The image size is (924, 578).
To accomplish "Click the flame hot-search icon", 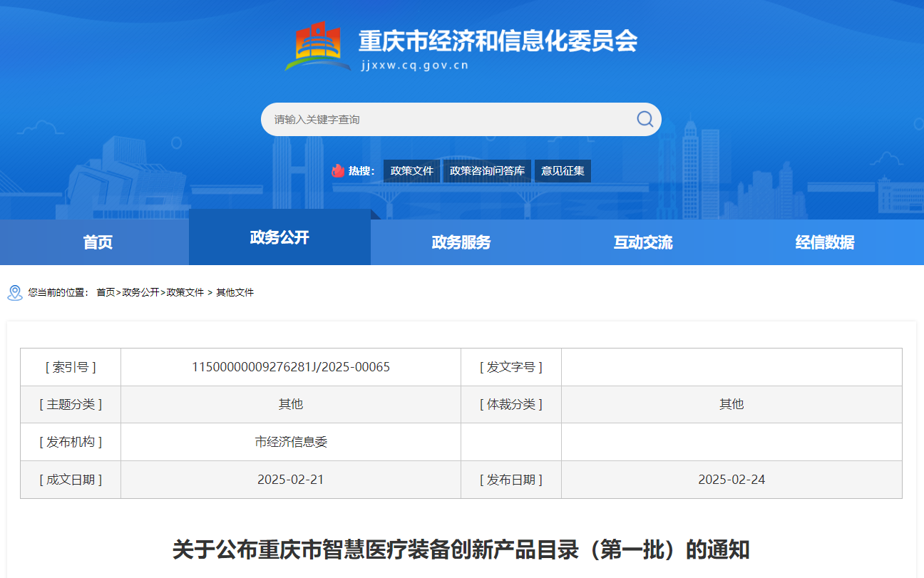I will point(339,170).
